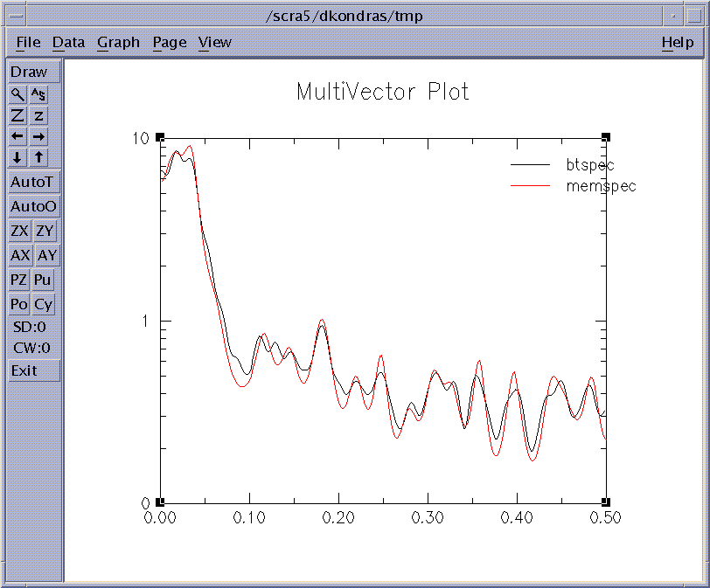This screenshot has width=710, height=588.
Task: Click the magnifying glass zoom icon
Action: tap(17, 94)
